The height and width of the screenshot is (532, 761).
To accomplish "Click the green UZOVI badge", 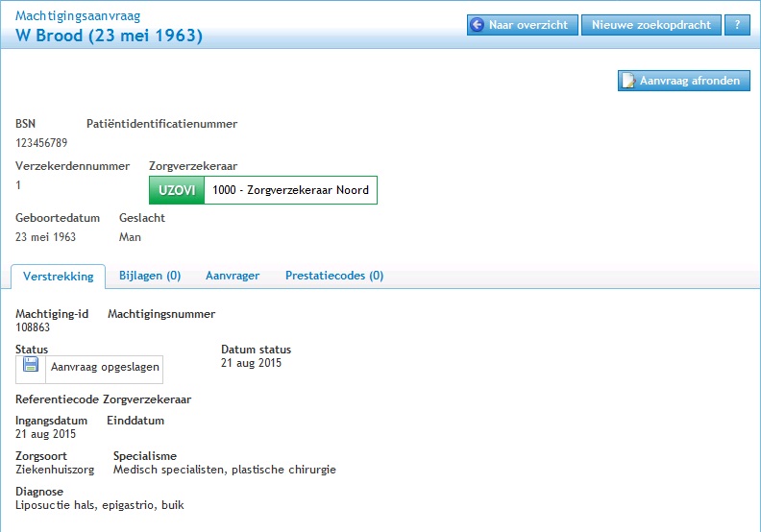I will click(177, 190).
